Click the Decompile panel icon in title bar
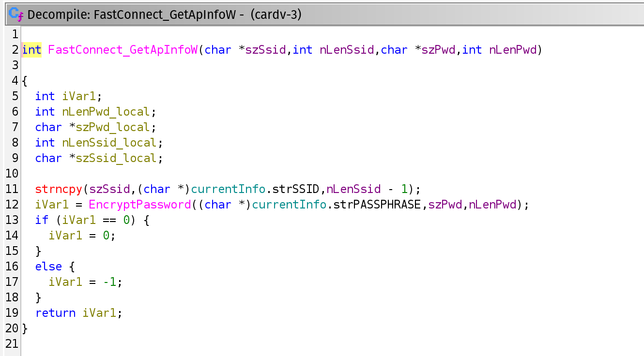 click(x=16, y=15)
